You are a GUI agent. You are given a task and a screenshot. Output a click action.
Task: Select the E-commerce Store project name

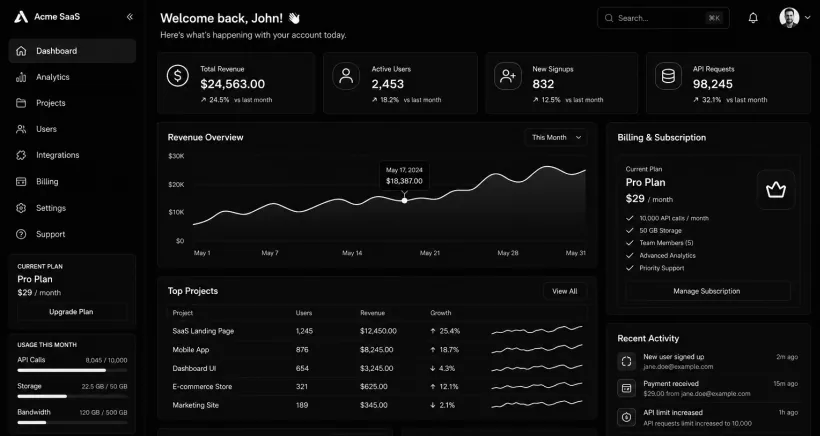click(x=202, y=387)
